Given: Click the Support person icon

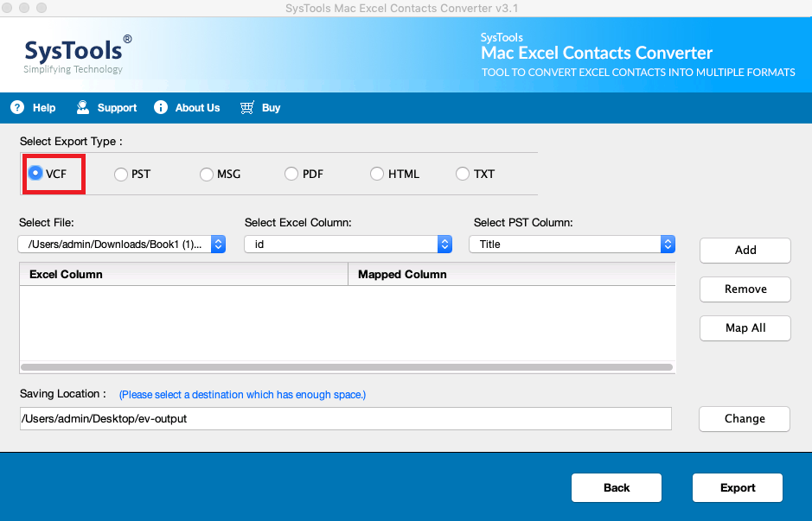Looking at the screenshot, I should click(x=82, y=108).
